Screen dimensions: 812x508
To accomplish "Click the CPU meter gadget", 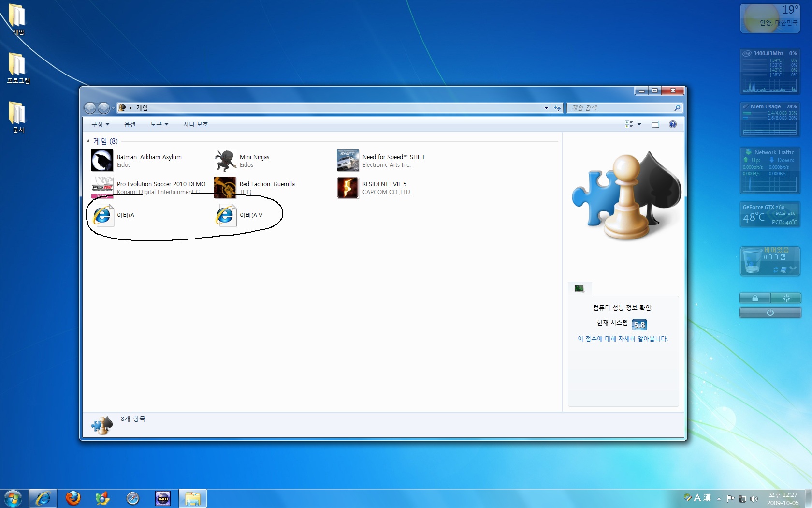I will 770,72.
